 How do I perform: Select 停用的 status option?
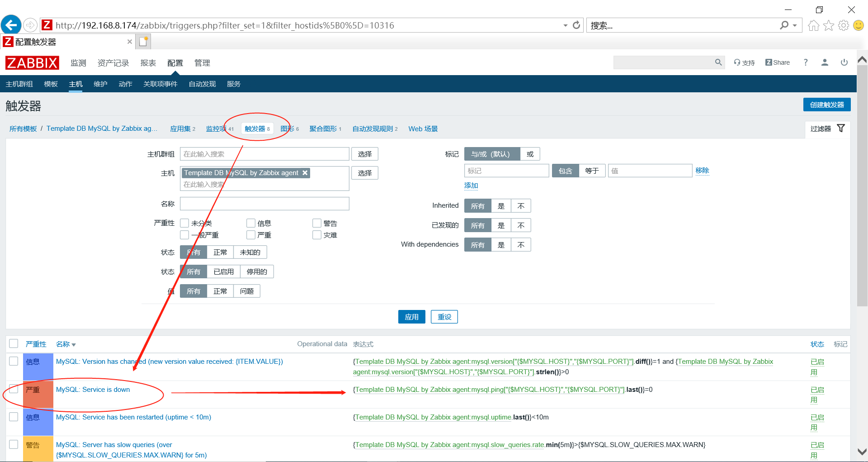point(257,271)
